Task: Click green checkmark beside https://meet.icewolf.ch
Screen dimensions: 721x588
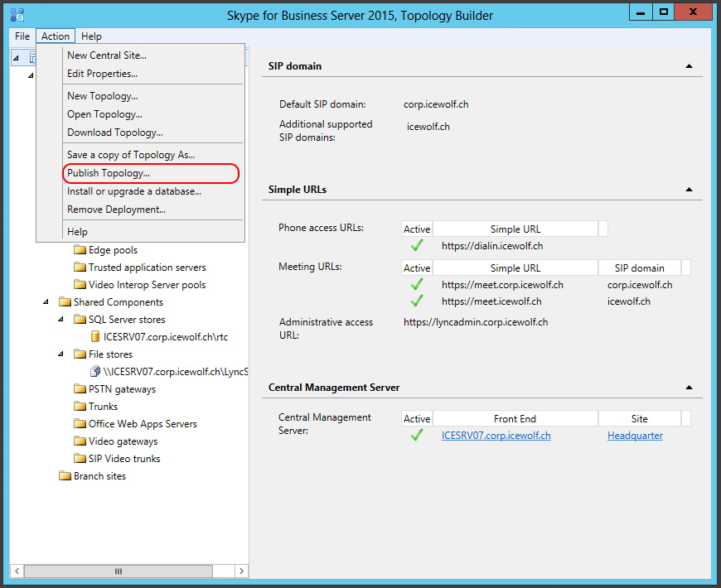Action: tap(417, 301)
